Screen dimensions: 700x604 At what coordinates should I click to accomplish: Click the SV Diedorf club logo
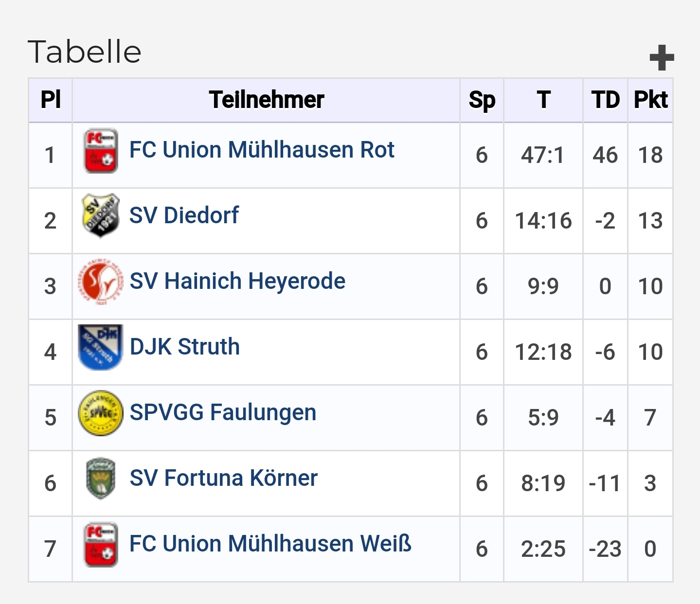100,215
